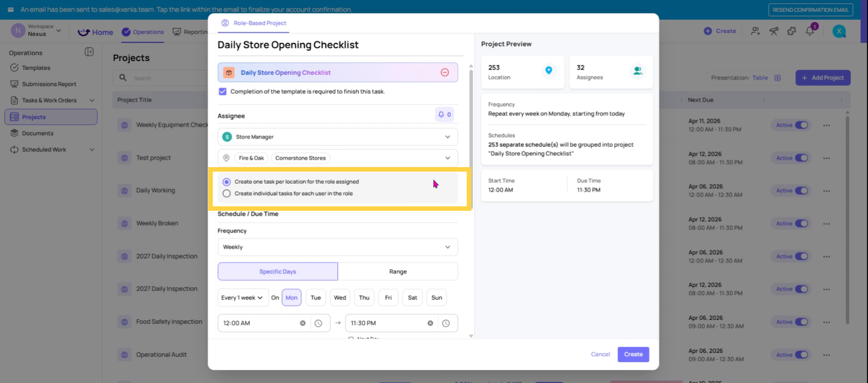Image resolution: width=868 pixels, height=383 pixels.
Task: Open more options for Daily Working row
Action: (826, 191)
